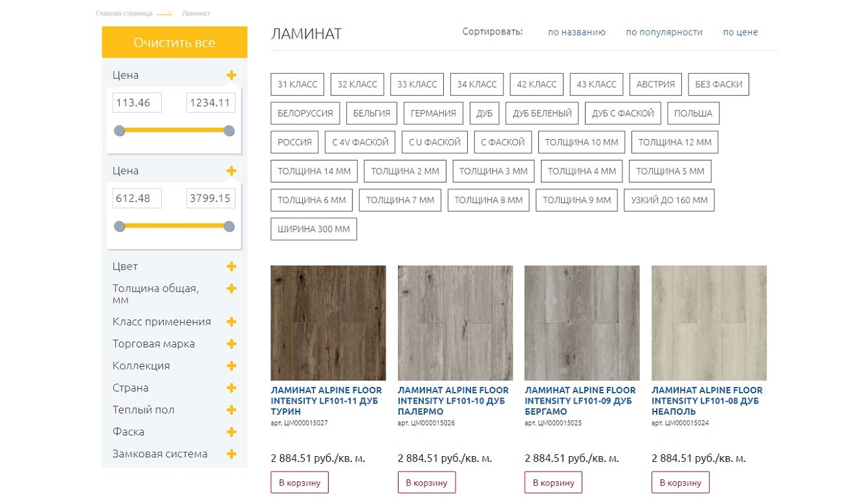867x504 pixels.
Task: Filter by the ГЕРМАНИЯ tag
Action: pos(433,113)
